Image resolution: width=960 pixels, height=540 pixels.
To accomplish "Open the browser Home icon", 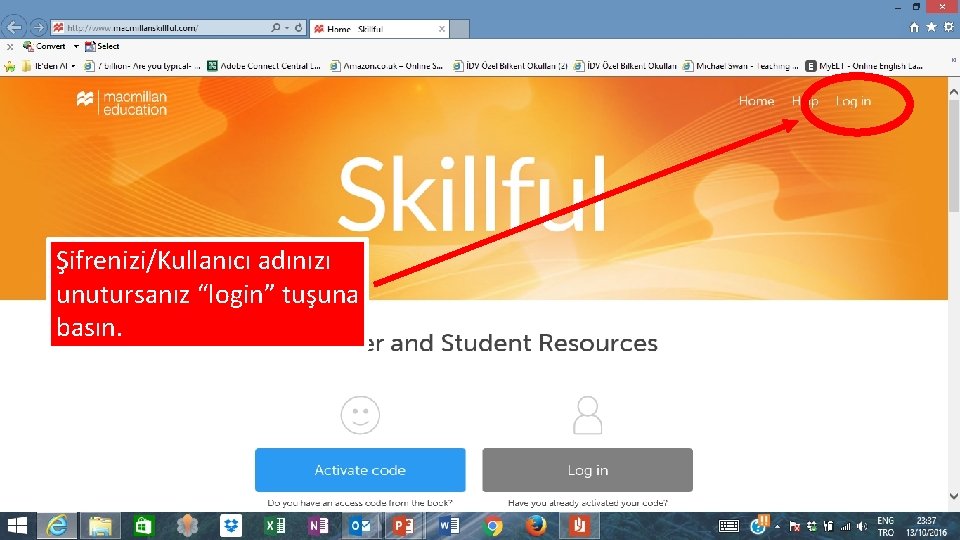I will coord(914,27).
